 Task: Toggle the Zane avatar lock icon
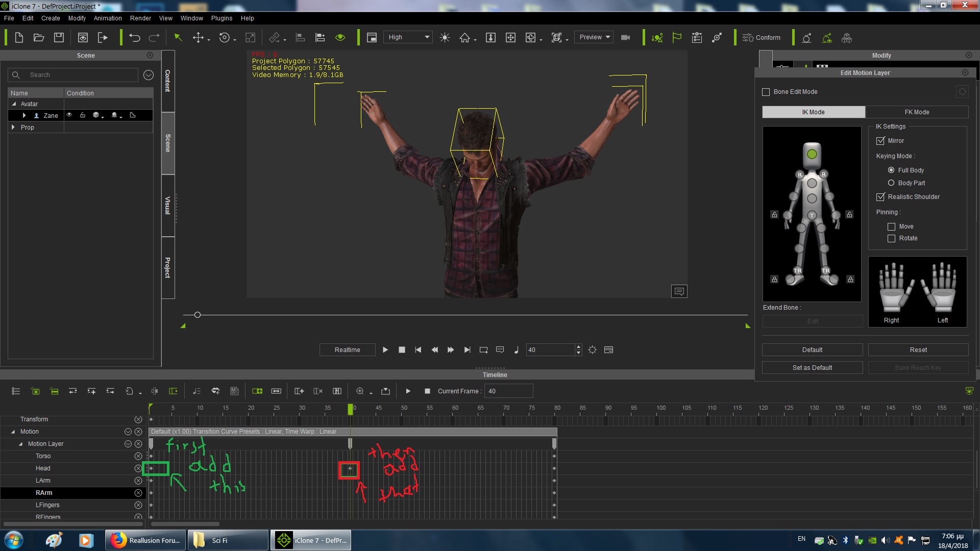coord(83,115)
